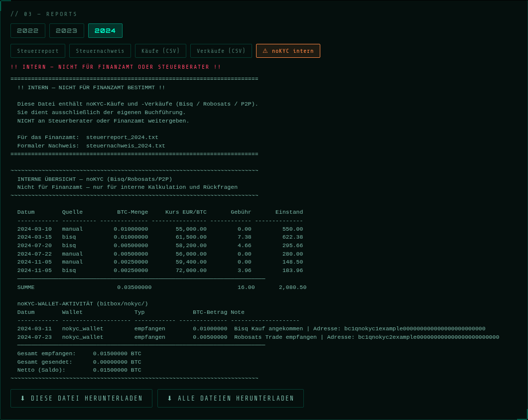Image resolution: width=528 pixels, height=420 pixels.
Task: Click the 'Quelle' column header
Action: tap(72, 212)
